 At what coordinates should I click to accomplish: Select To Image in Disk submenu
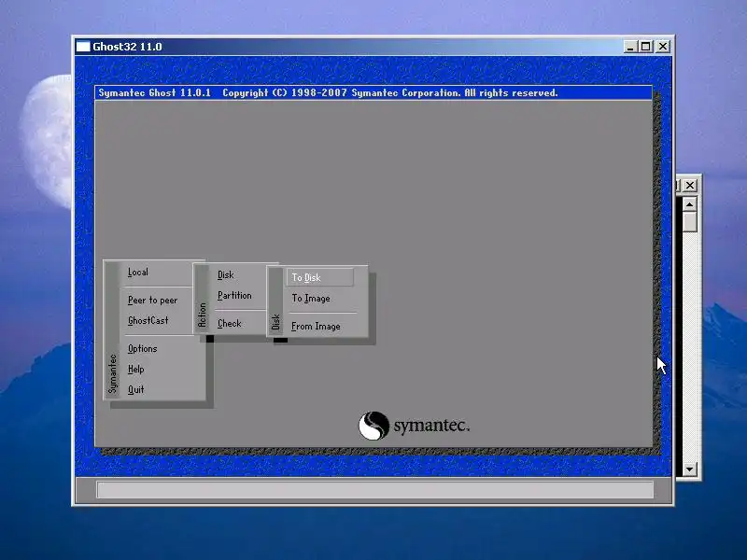point(311,299)
